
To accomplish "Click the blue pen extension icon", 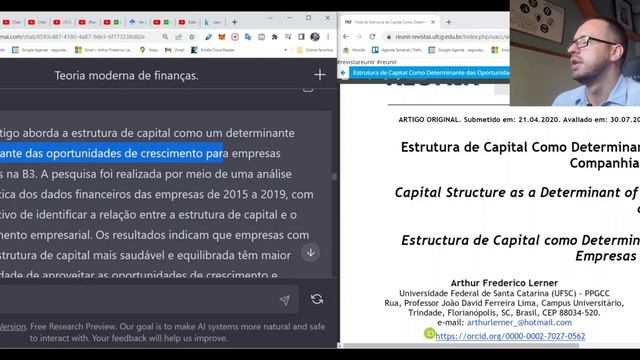I will click(x=209, y=37).
